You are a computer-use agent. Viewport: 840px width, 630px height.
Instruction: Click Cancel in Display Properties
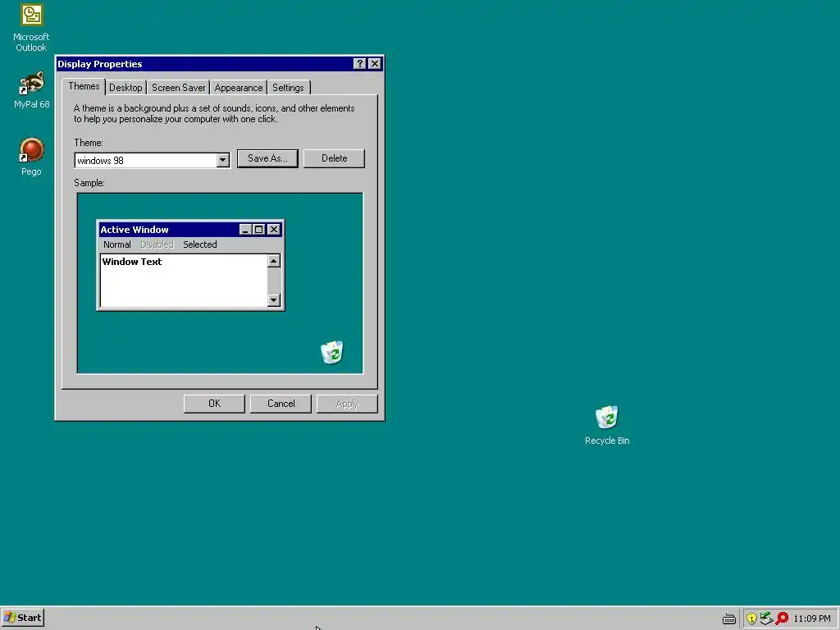click(x=281, y=404)
